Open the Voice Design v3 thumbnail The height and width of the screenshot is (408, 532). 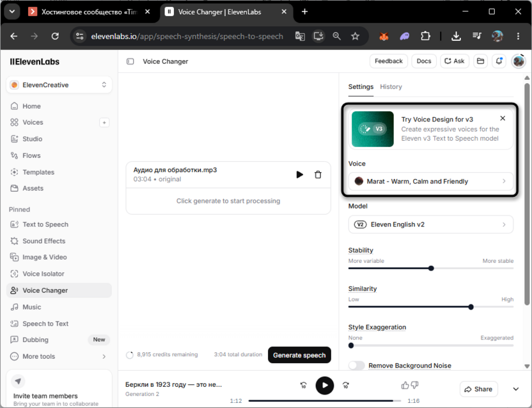(x=373, y=129)
